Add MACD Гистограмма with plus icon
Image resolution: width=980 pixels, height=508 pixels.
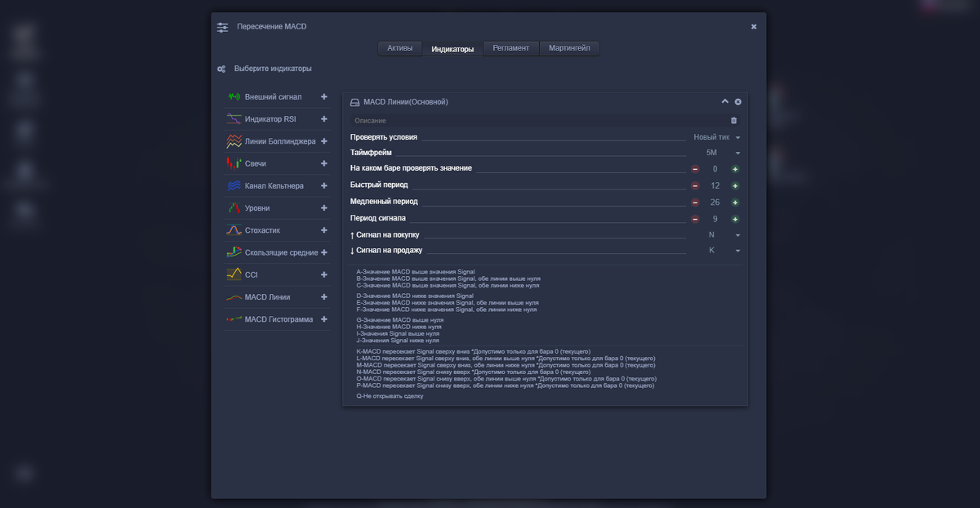point(324,319)
